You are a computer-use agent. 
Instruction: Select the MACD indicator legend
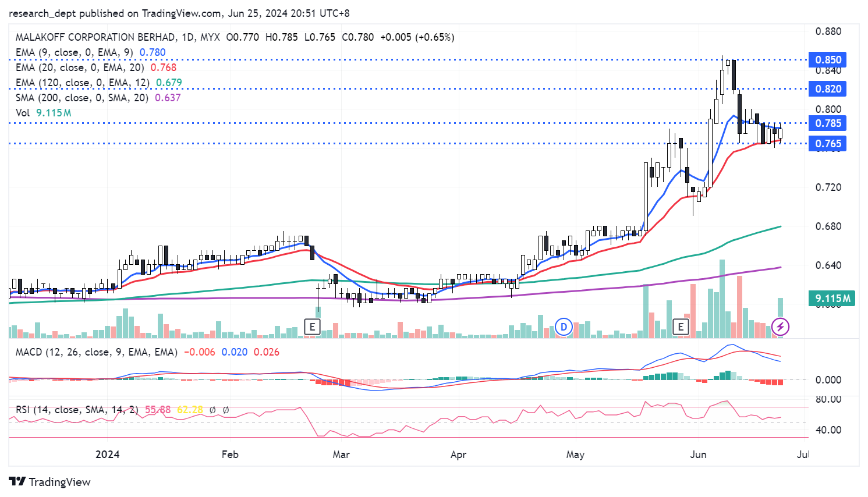[x=96, y=352]
